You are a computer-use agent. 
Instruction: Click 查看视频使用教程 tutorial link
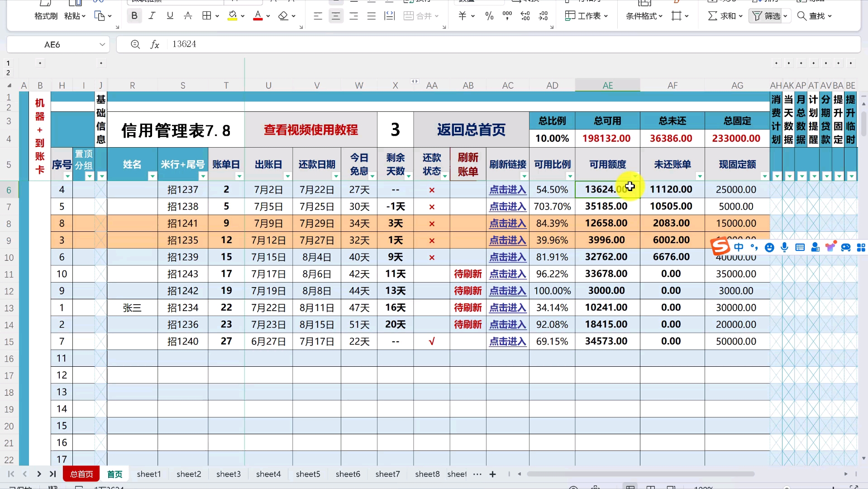pos(311,130)
